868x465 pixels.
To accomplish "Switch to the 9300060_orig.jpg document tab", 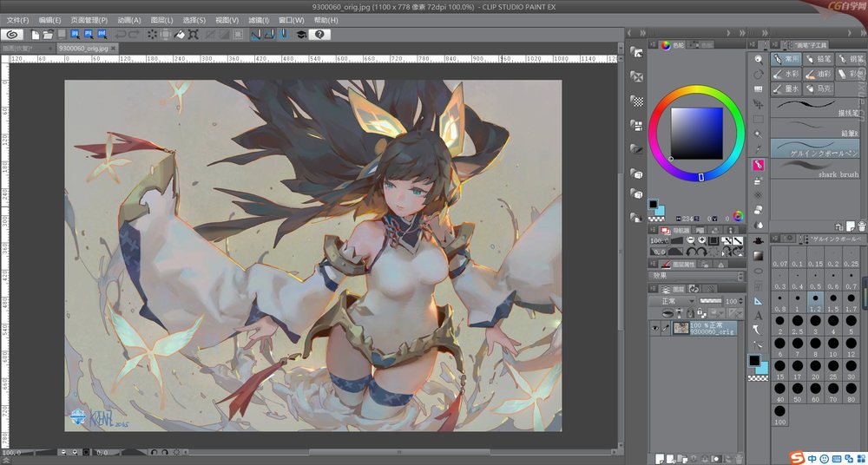I will (83, 49).
